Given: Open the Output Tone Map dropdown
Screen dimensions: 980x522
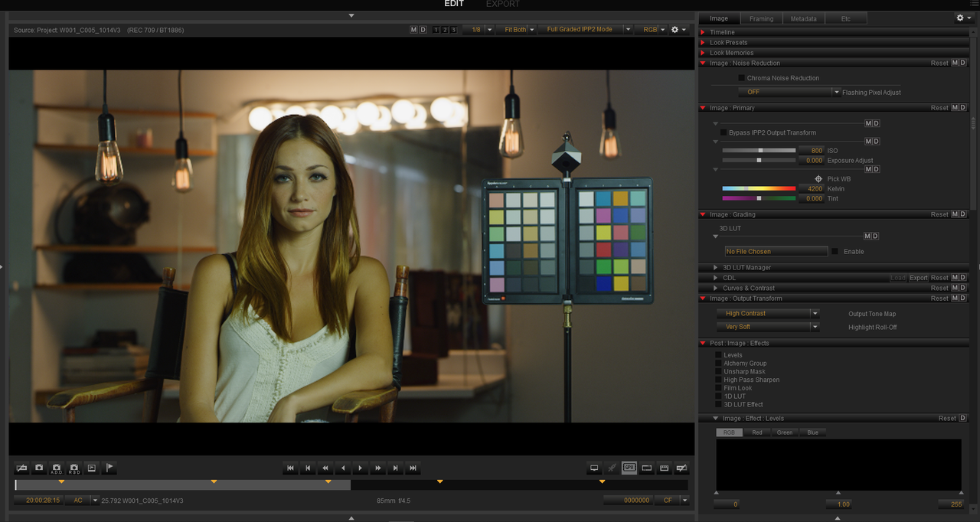Looking at the screenshot, I should (x=768, y=313).
